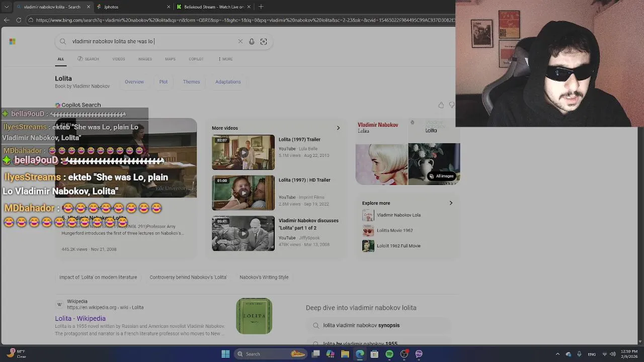Open the purple chat app in taskbar
The image size is (644, 362).
click(419, 354)
